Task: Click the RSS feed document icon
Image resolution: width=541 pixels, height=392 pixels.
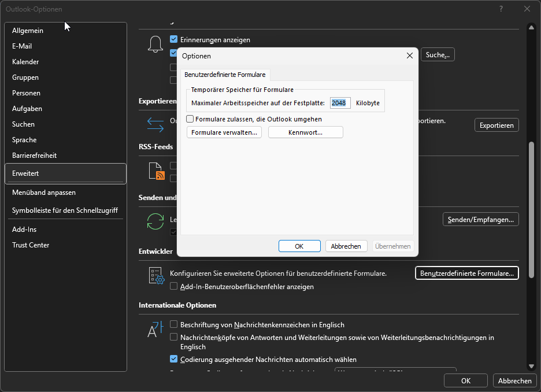Action: click(157, 171)
